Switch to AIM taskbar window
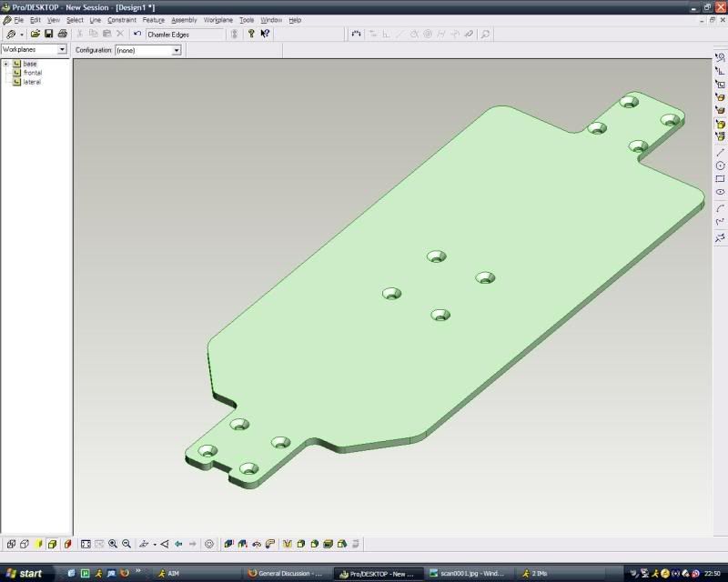This screenshot has width=728, height=582. click(167, 574)
